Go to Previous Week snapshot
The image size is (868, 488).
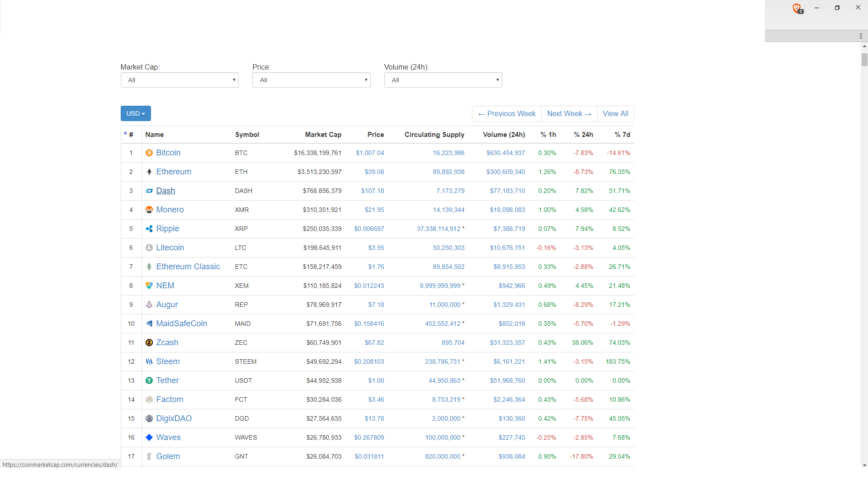[507, 114]
